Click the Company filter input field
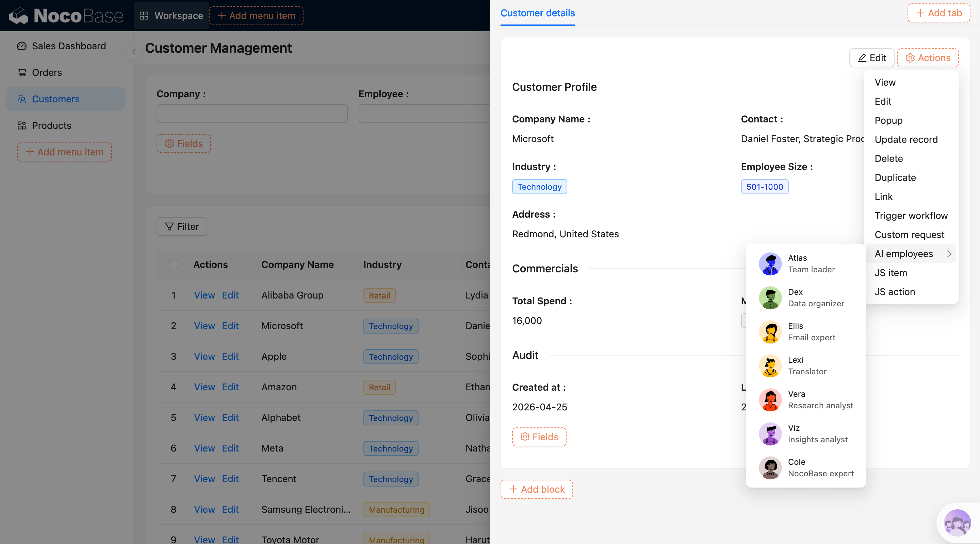 (x=252, y=114)
